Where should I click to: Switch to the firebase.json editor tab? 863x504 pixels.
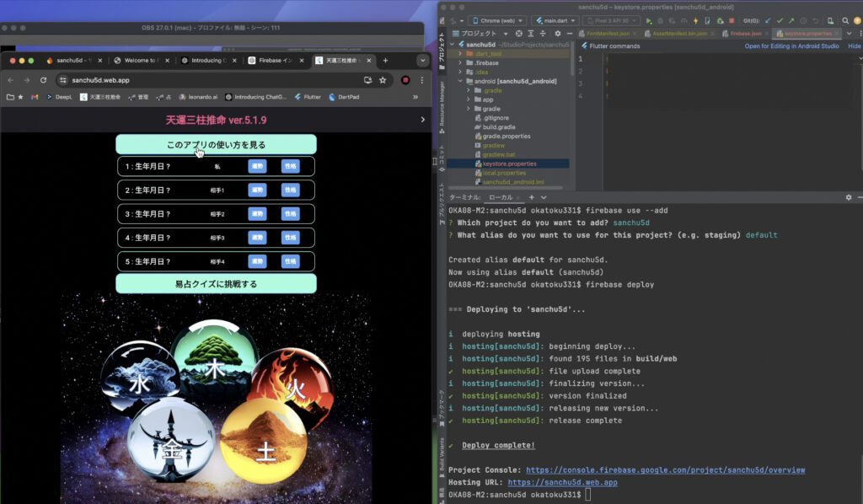click(746, 34)
